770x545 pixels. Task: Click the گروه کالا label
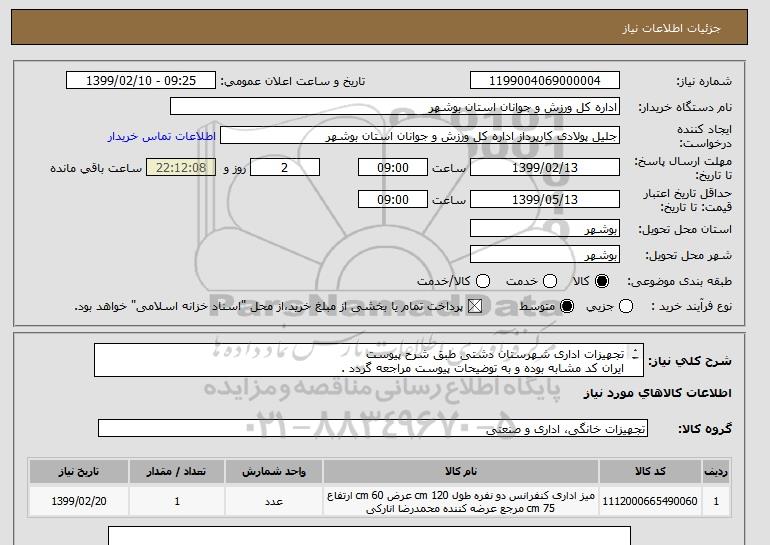(705, 429)
